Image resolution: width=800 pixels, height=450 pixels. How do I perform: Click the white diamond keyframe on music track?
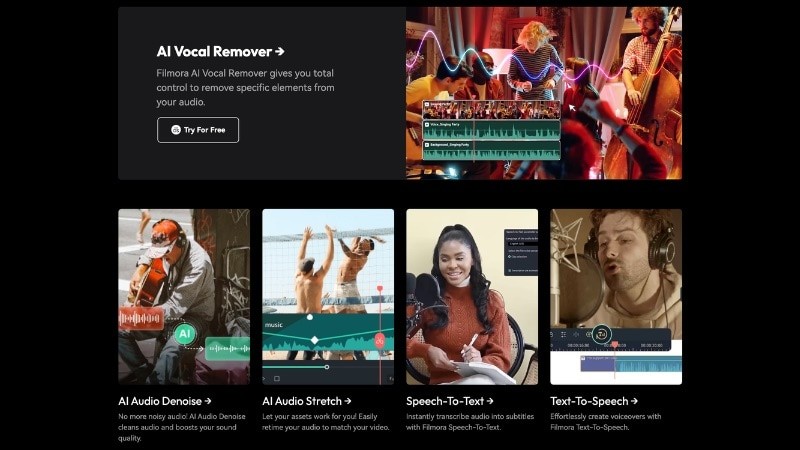pyautogui.click(x=315, y=341)
